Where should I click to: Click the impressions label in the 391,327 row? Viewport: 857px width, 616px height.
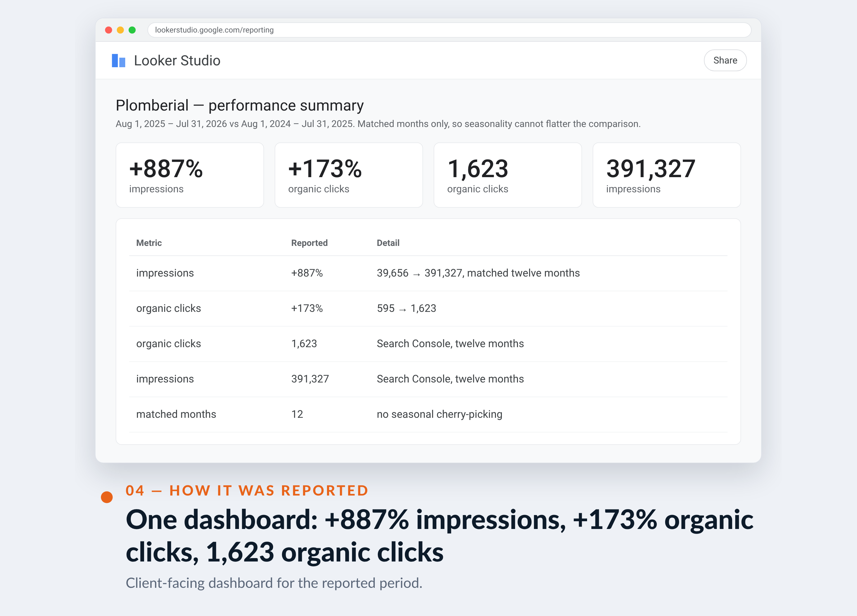165,379
